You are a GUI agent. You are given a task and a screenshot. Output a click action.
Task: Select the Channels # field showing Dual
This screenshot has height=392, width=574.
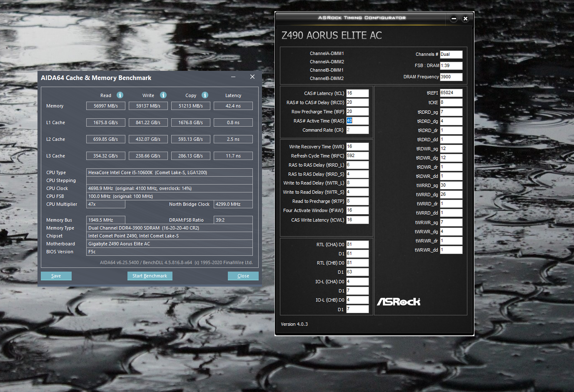[451, 55]
